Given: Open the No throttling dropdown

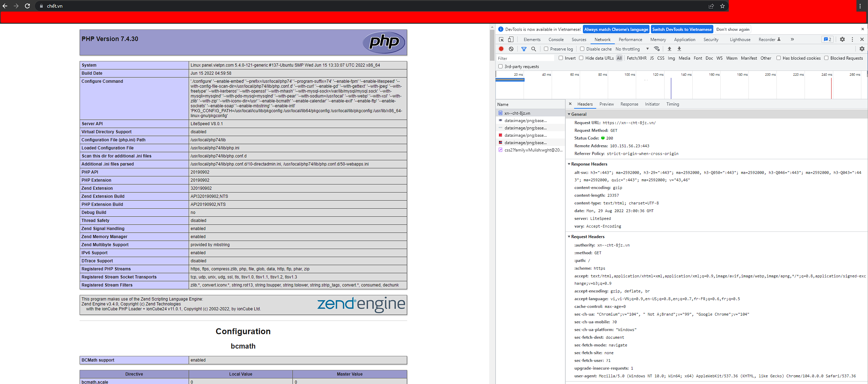Looking at the screenshot, I should (x=632, y=49).
